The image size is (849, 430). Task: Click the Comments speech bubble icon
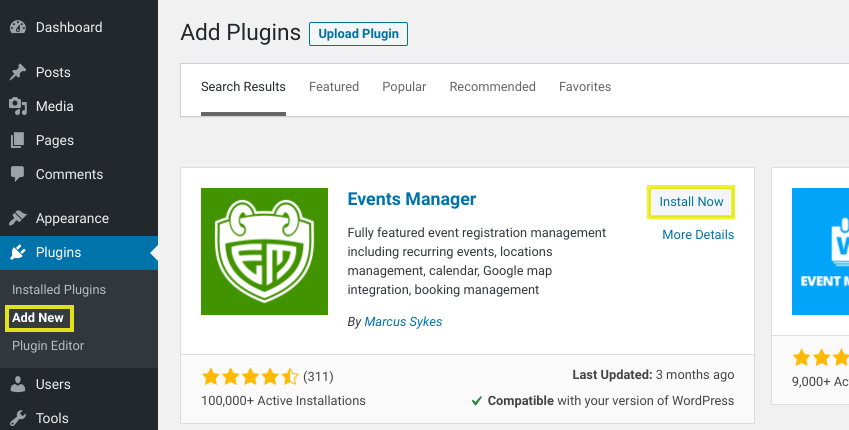pos(18,174)
